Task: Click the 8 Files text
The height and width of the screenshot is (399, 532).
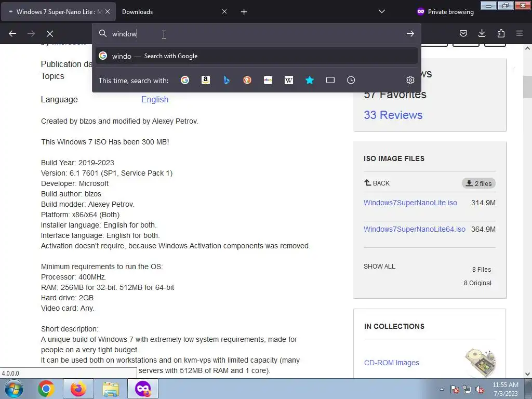Action: click(x=482, y=270)
